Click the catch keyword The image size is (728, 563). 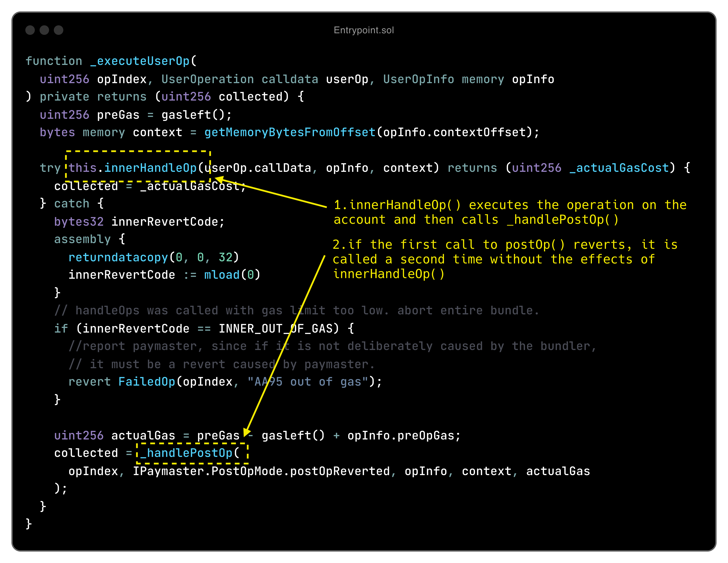click(x=72, y=204)
